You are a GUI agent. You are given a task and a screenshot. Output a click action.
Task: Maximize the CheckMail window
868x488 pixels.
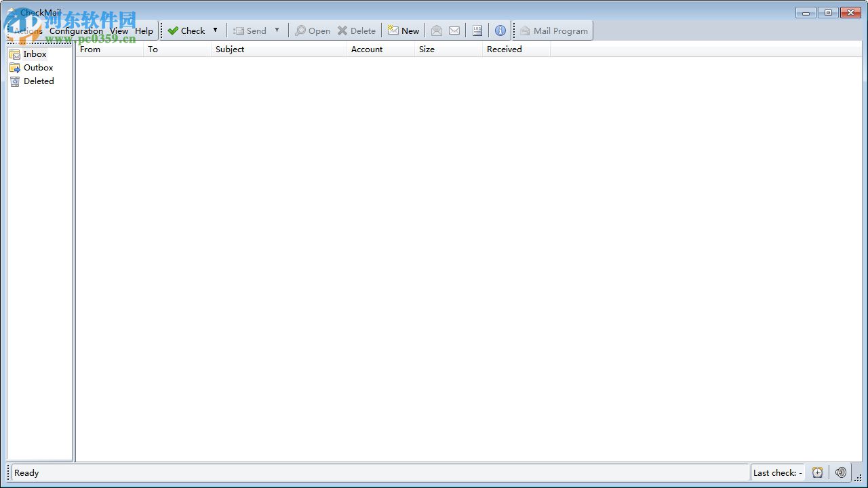coord(828,12)
